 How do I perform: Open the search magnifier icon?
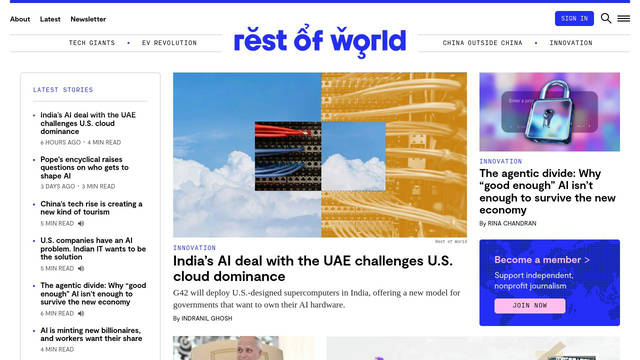(x=606, y=18)
